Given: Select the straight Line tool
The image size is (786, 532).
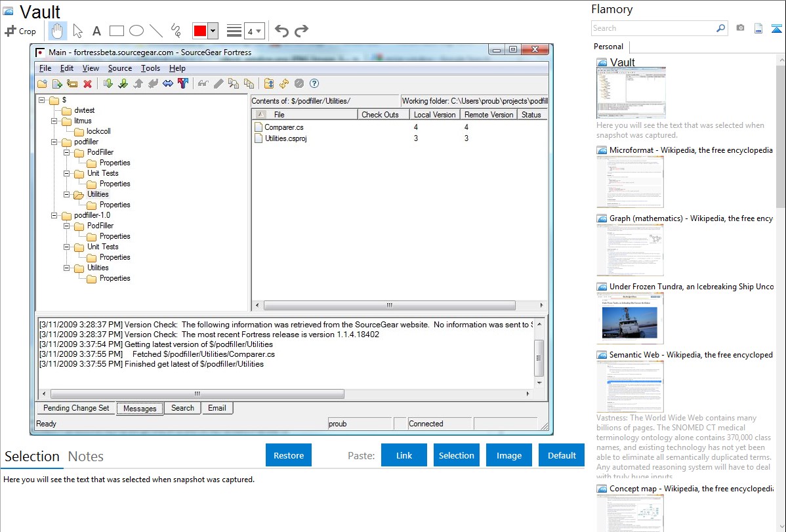Looking at the screenshot, I should point(156,31).
